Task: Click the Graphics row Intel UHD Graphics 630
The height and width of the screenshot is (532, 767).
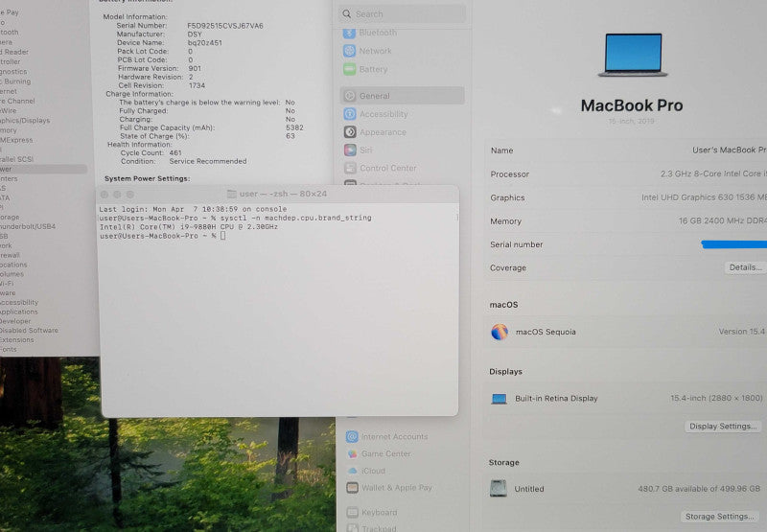Action: click(x=628, y=197)
